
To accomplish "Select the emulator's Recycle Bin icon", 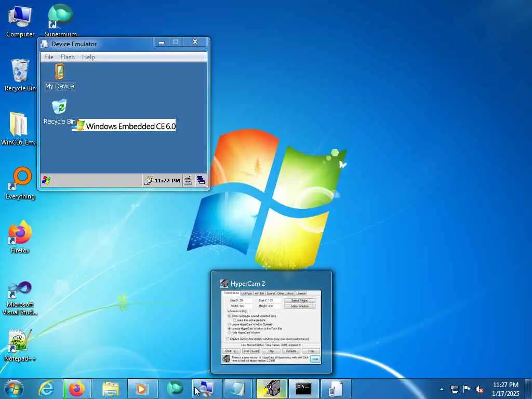I will tap(59, 112).
